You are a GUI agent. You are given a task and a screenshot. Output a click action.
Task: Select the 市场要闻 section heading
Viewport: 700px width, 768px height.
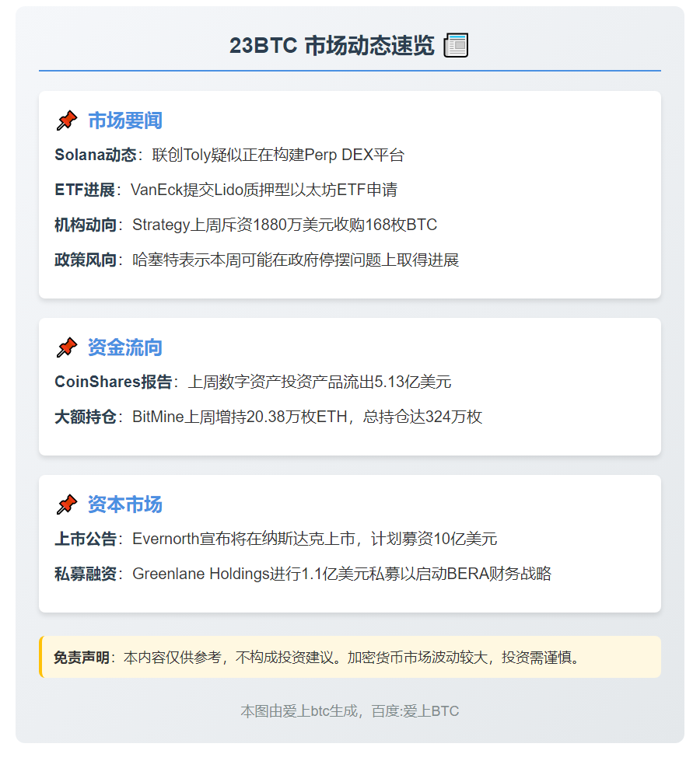124,120
